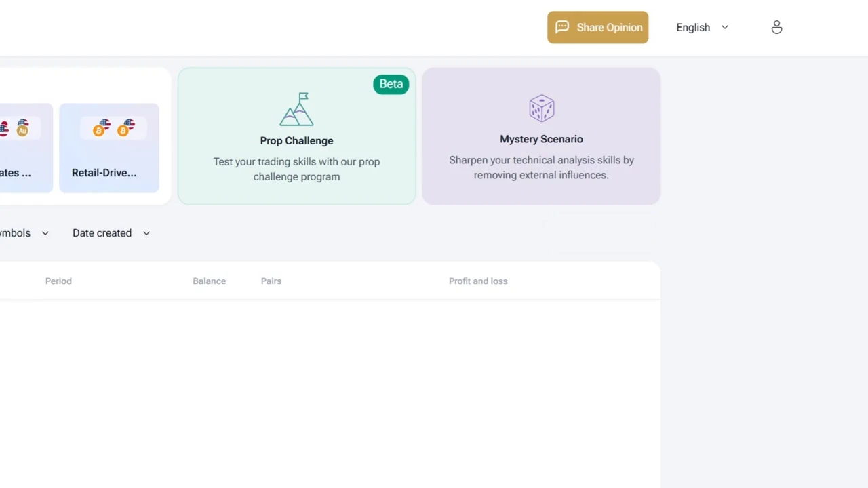This screenshot has width=868, height=488.
Task: Expand the Date created dropdown
Action: coord(102,233)
